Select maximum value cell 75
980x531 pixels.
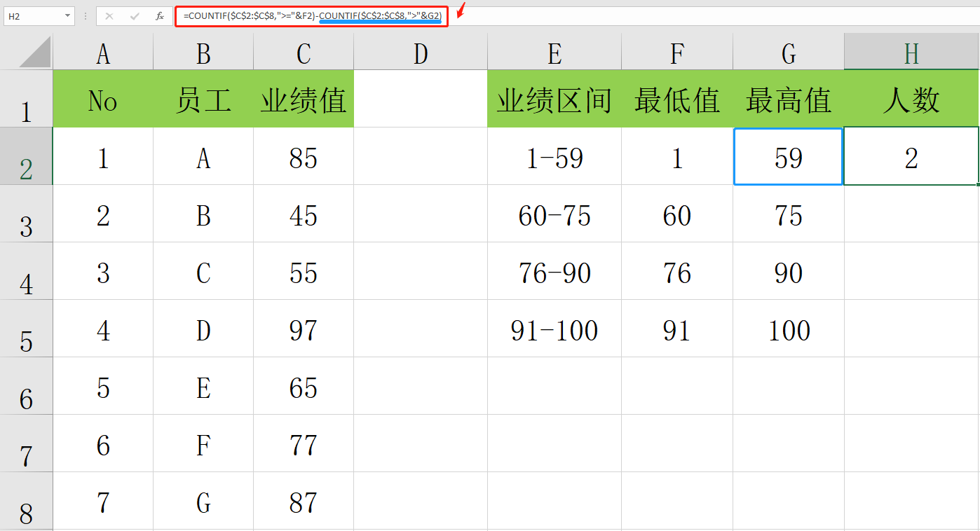(789, 214)
